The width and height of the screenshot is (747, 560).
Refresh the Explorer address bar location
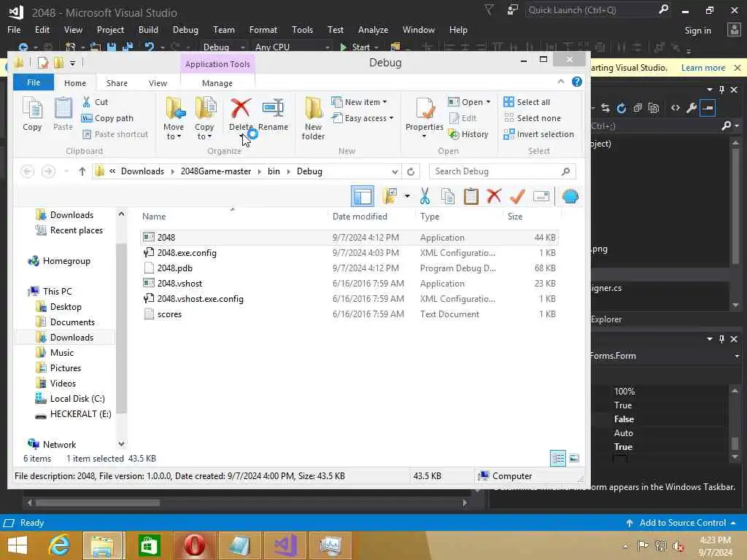tap(411, 171)
